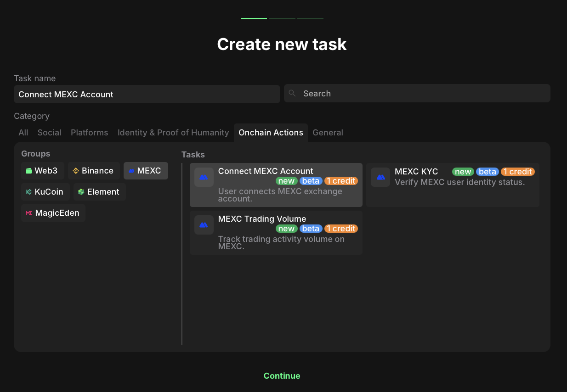
Task: Select the MEXC group chip
Action: (145, 171)
